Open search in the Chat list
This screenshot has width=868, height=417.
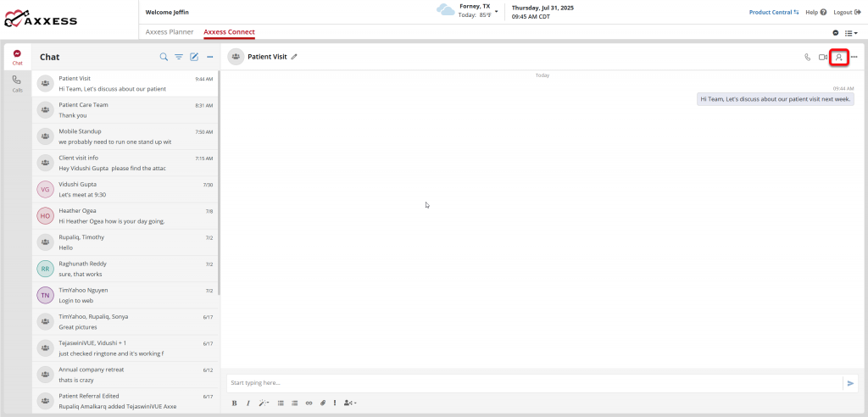point(164,57)
